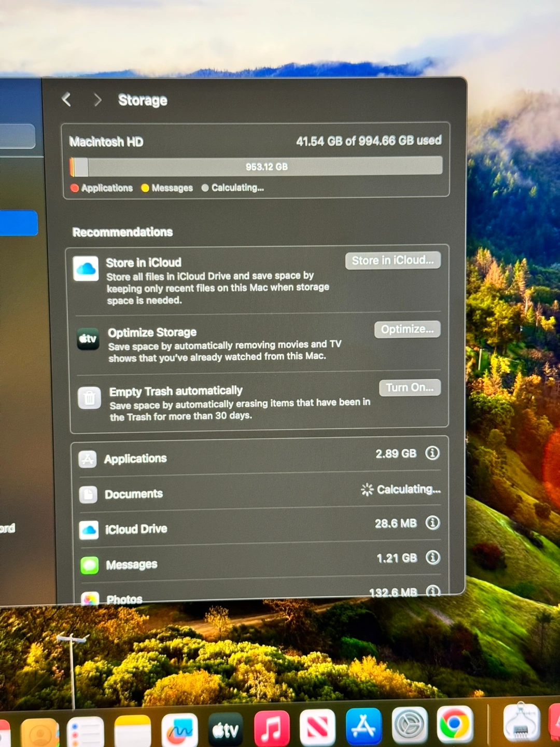560x747 pixels.
Task: Click the gray Calculating legend dot
Action: pos(205,188)
